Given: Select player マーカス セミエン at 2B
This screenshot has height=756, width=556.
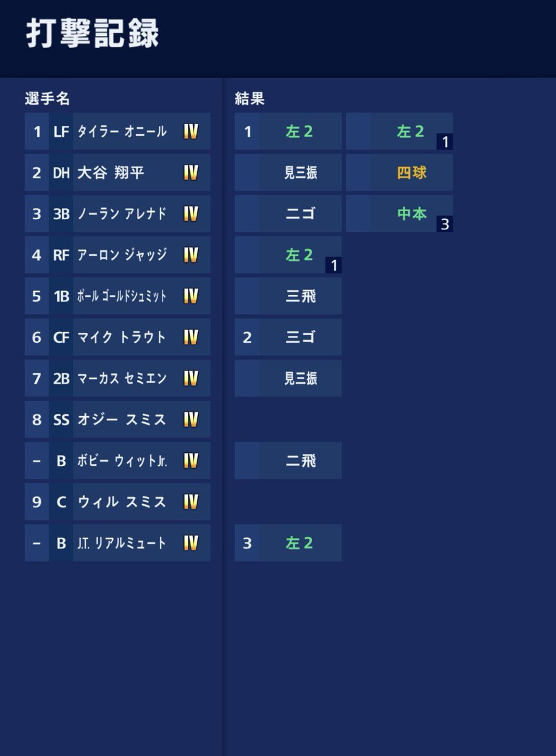Looking at the screenshot, I should click(x=117, y=378).
